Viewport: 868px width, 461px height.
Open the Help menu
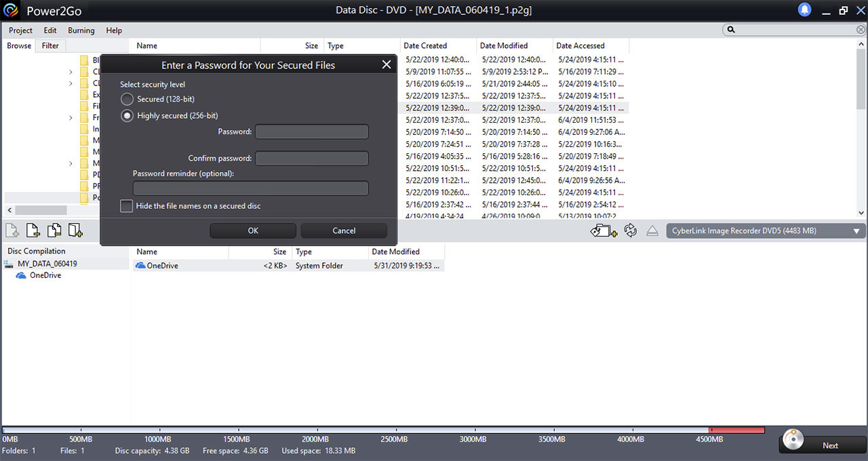(x=114, y=31)
